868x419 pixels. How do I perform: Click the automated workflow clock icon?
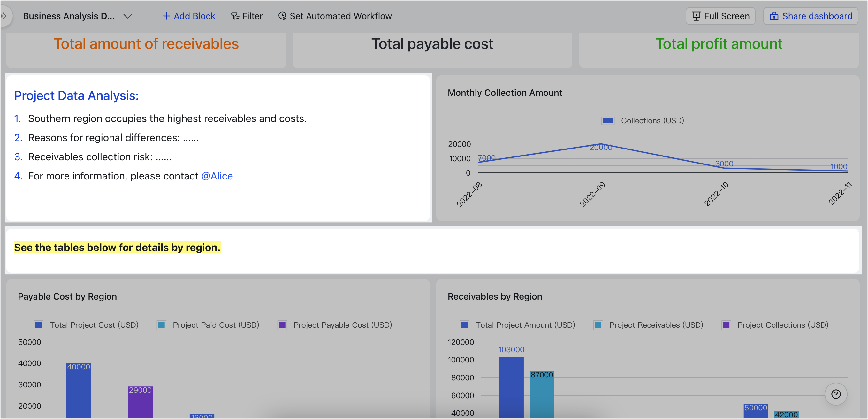click(282, 16)
